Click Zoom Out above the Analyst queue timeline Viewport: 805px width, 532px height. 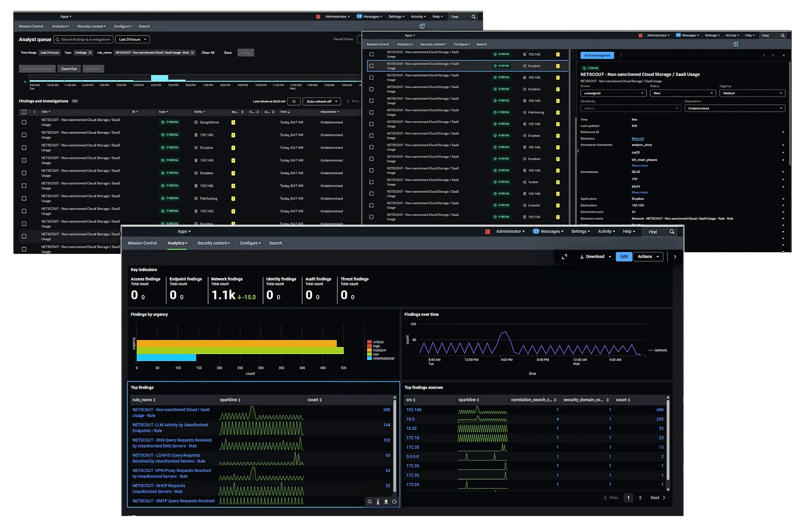[x=69, y=69]
